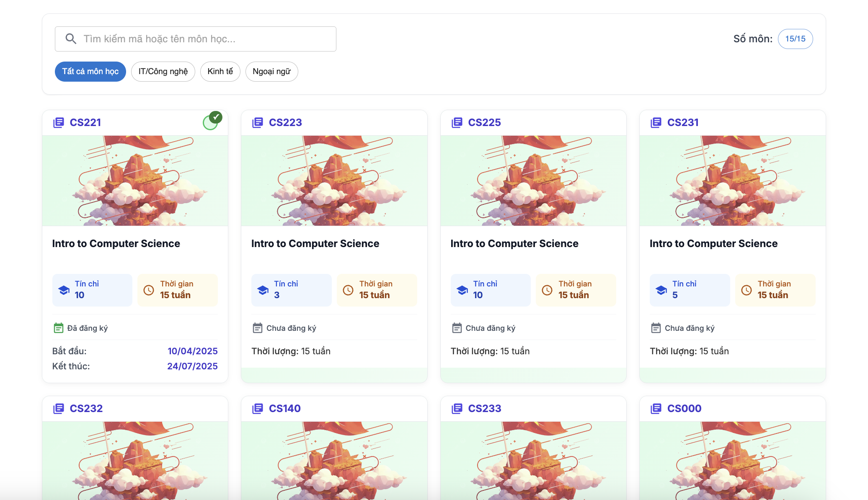Click the graduation cap icon on CS225 card
This screenshot has height=500, width=868.
tap(462, 290)
